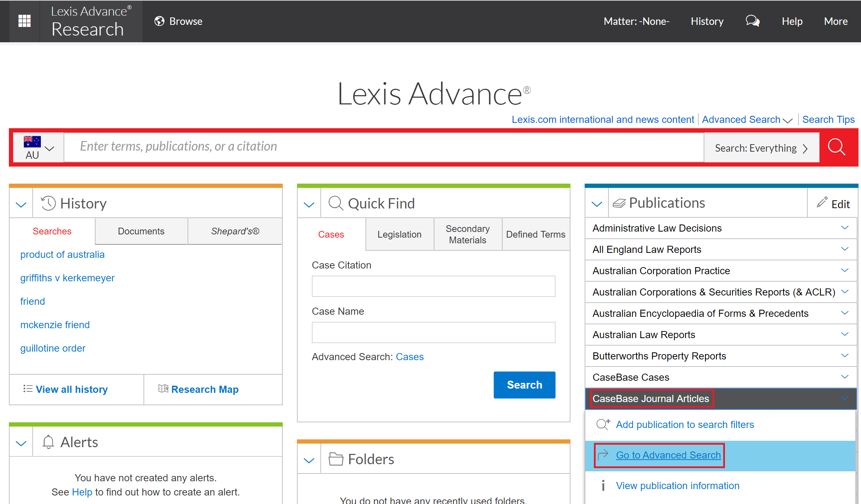Open the 'guillotine order' history search

tap(53, 348)
